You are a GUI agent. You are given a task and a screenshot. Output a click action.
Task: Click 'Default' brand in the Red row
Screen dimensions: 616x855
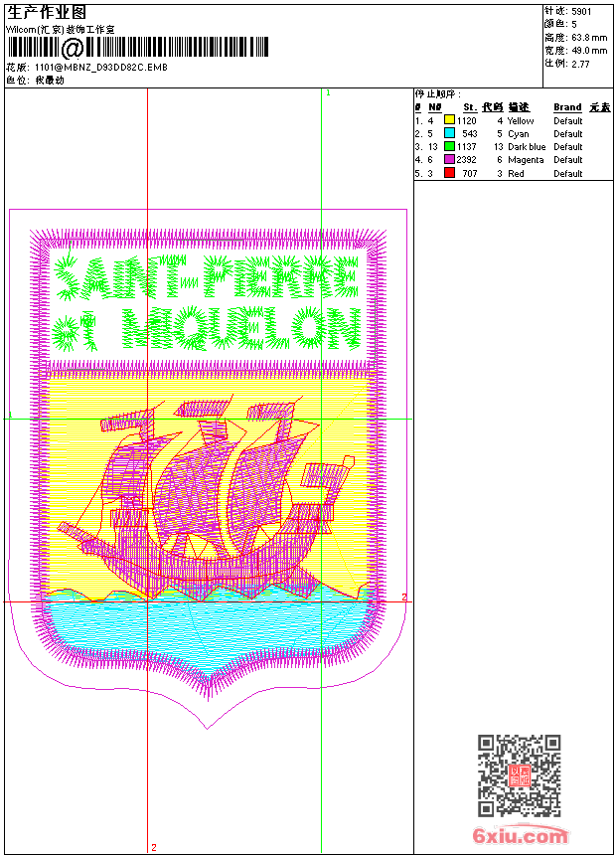click(x=567, y=173)
